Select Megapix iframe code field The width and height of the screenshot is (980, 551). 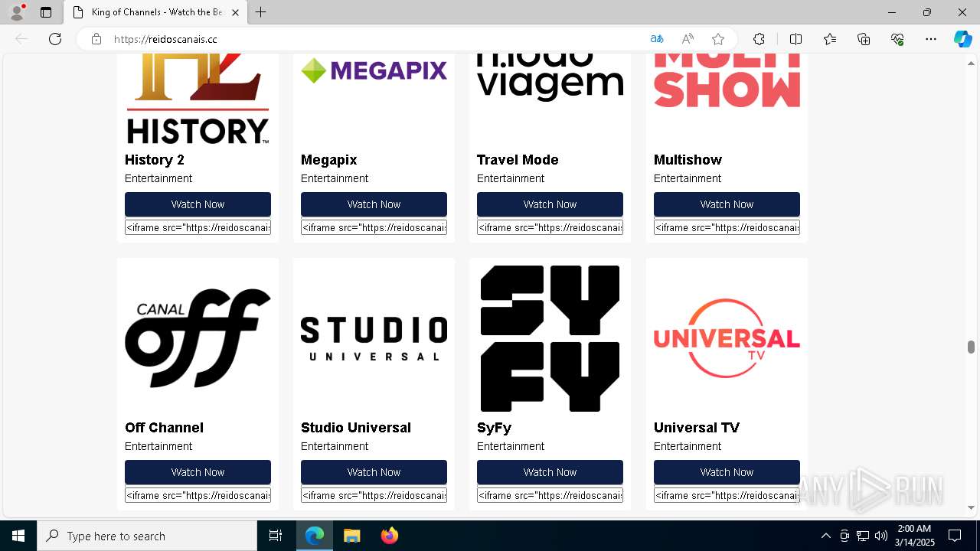374,227
